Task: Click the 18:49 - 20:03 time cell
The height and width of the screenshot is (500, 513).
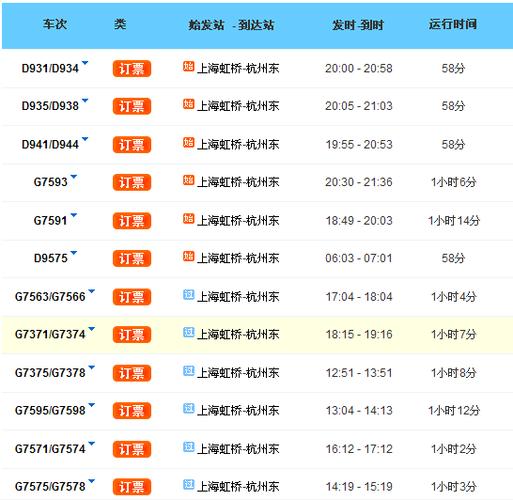Action: [x=359, y=221]
